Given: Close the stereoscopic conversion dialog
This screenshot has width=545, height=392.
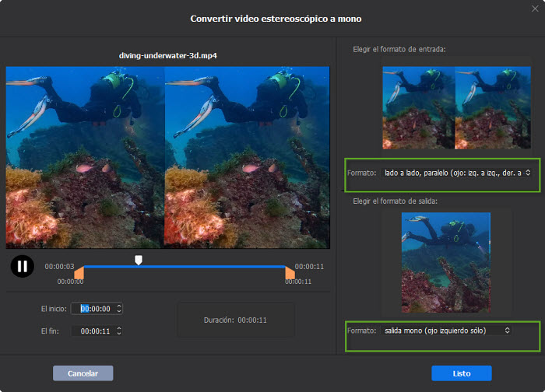Looking at the screenshot, I should coord(535,7).
